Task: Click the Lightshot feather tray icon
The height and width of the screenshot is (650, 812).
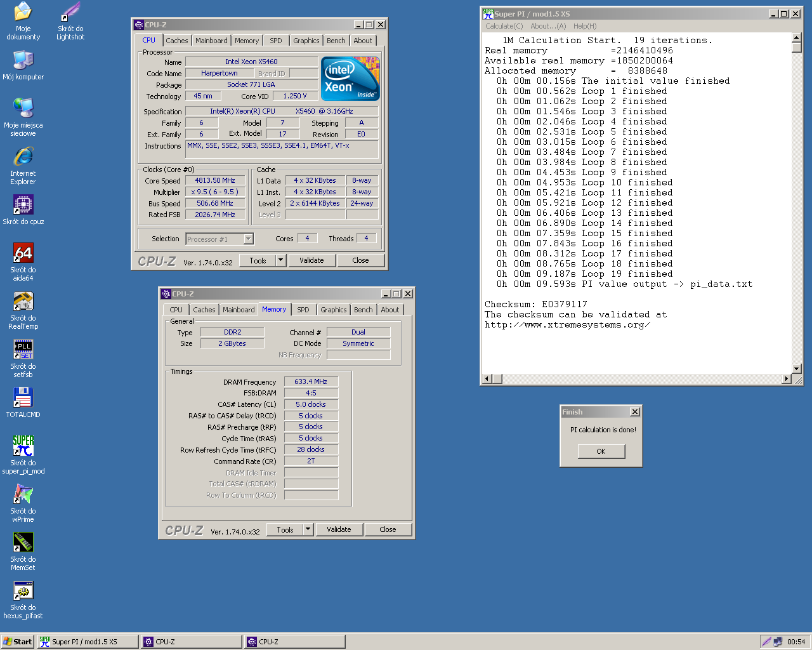Action: click(766, 642)
